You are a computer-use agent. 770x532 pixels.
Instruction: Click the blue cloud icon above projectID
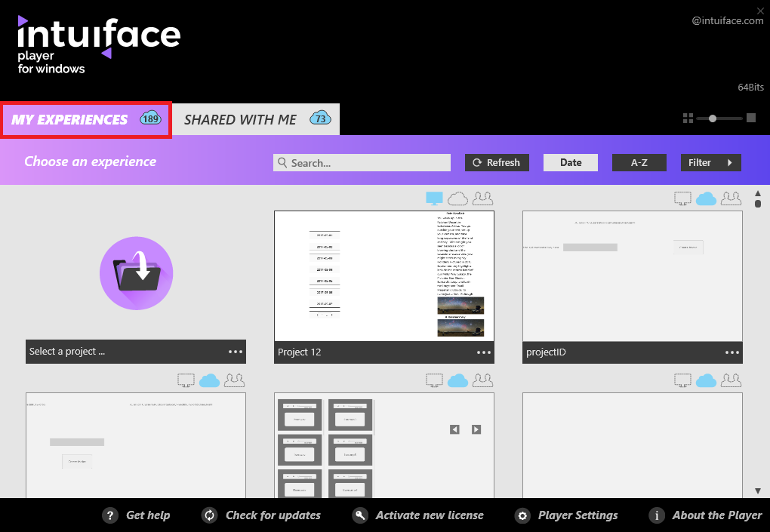tap(706, 198)
